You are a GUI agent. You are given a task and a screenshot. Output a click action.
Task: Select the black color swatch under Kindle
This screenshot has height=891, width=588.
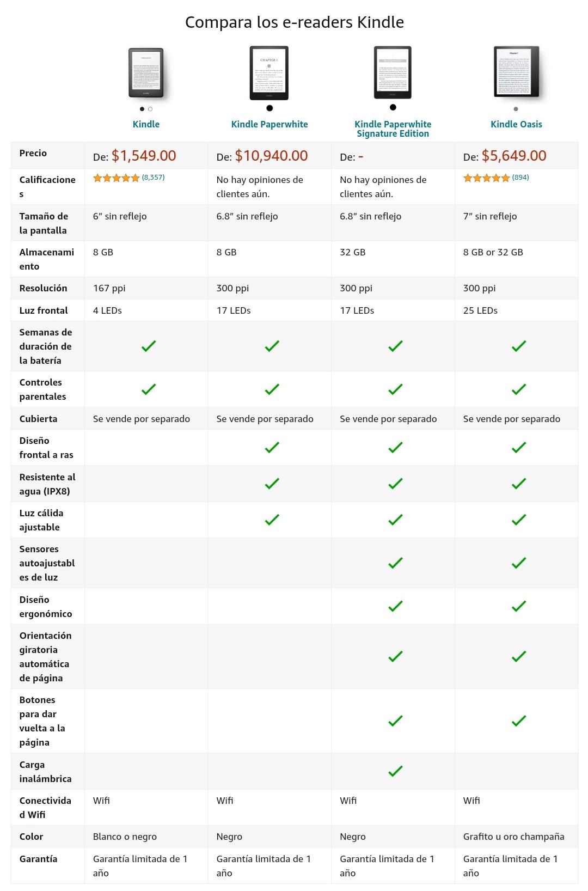pyautogui.click(x=142, y=109)
